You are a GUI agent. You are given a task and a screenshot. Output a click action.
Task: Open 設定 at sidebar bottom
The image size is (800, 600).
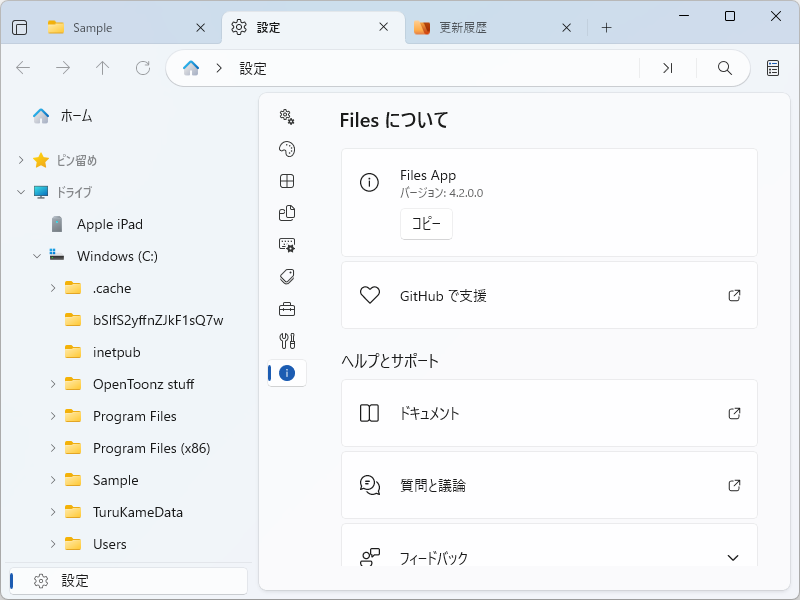tap(129, 581)
